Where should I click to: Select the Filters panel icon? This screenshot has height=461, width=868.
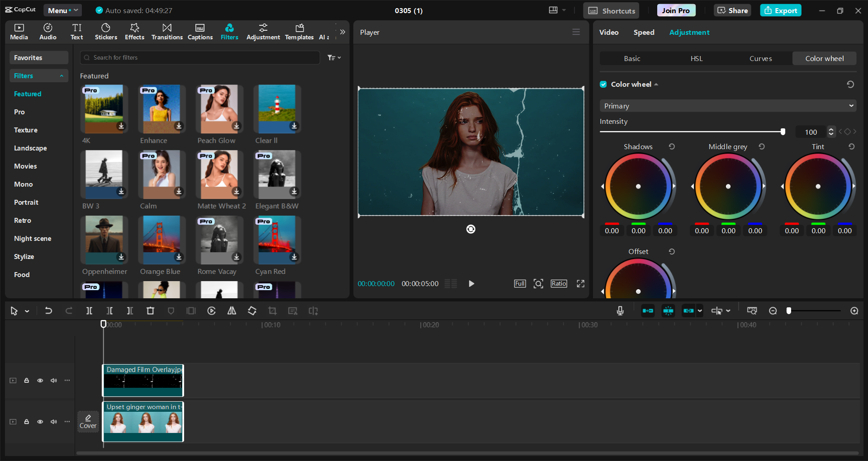click(229, 31)
